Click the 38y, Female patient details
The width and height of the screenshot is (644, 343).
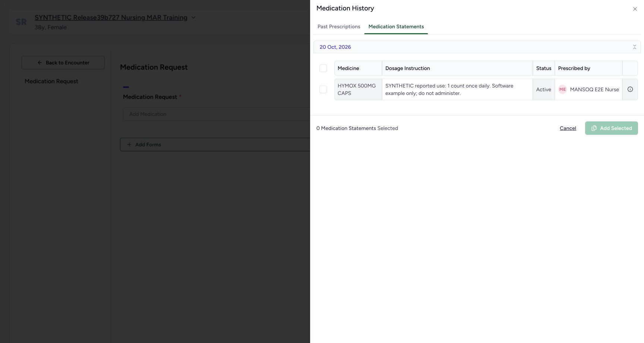pos(51,27)
